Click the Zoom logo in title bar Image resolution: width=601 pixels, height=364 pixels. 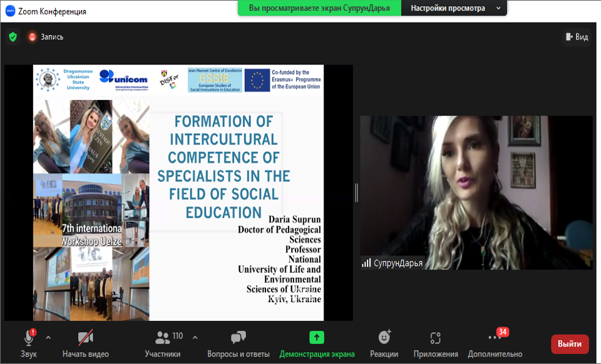point(10,11)
